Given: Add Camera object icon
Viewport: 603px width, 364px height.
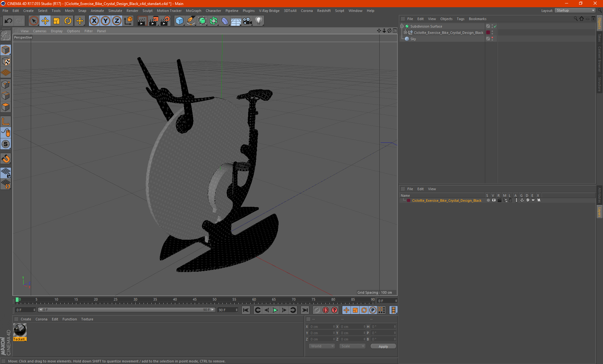Looking at the screenshot, I should (247, 21).
